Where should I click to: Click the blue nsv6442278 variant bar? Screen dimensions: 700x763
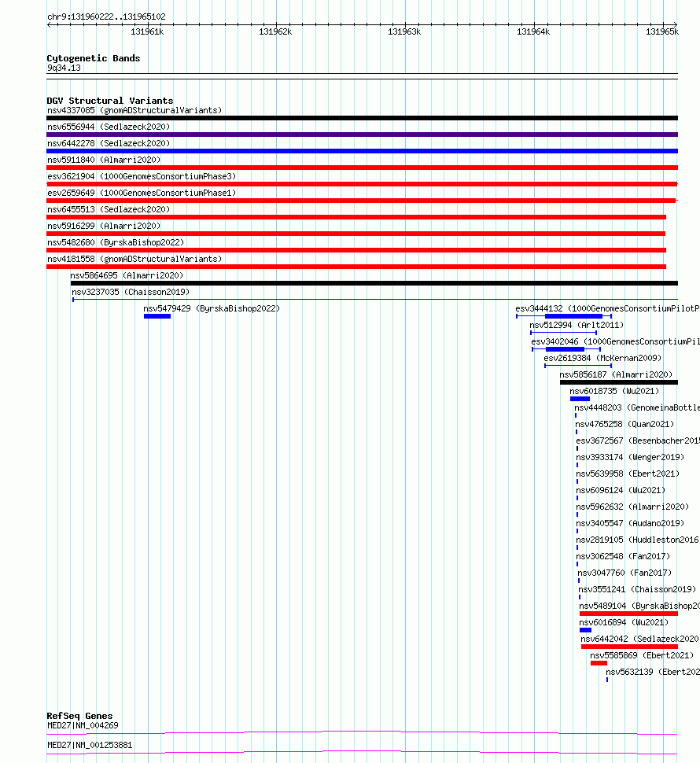(x=362, y=151)
